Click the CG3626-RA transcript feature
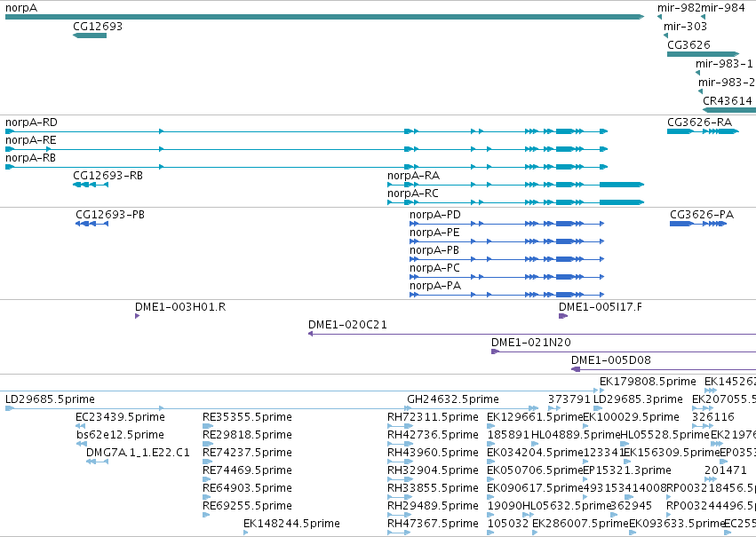 pyautogui.click(x=703, y=131)
